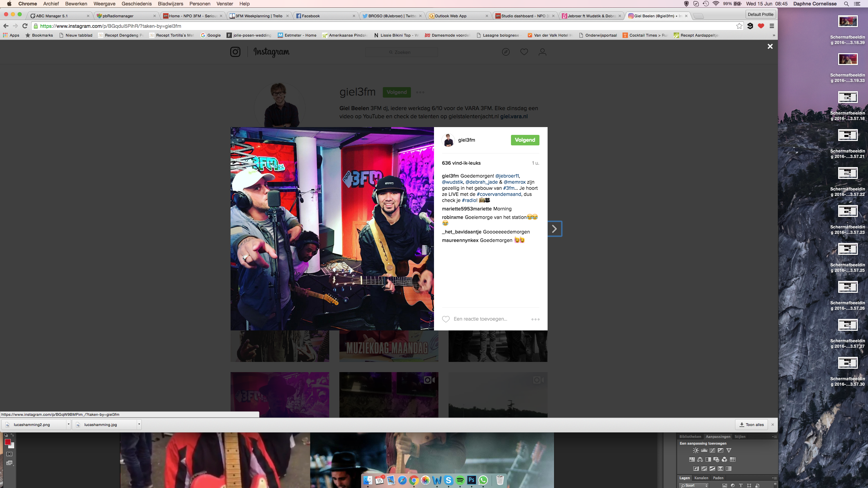Toggle Volgend follow button in post panel
The height and width of the screenshot is (488, 868).
pyautogui.click(x=525, y=140)
